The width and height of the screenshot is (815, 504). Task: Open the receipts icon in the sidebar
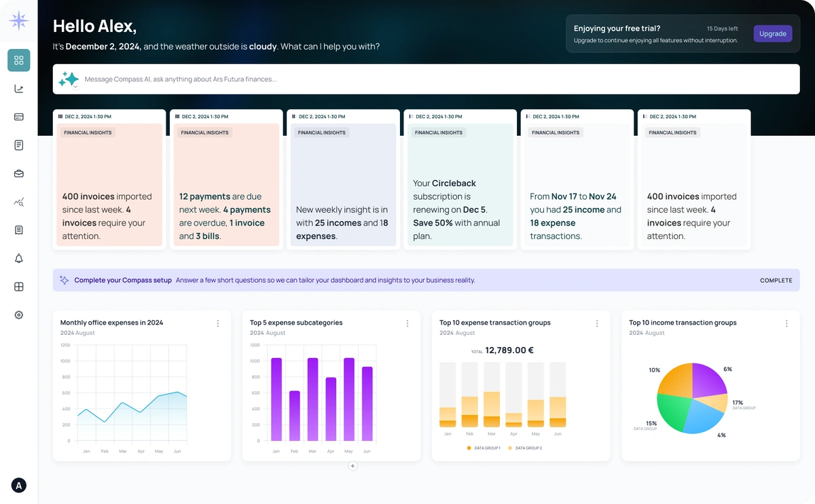tap(18, 230)
